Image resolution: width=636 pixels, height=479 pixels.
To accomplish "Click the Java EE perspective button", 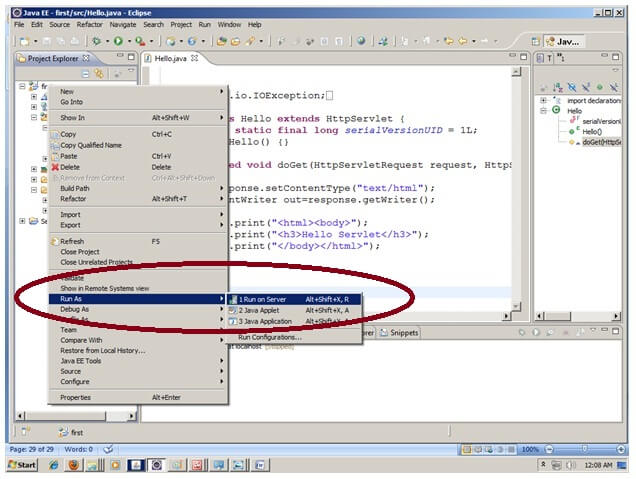I will click(563, 41).
